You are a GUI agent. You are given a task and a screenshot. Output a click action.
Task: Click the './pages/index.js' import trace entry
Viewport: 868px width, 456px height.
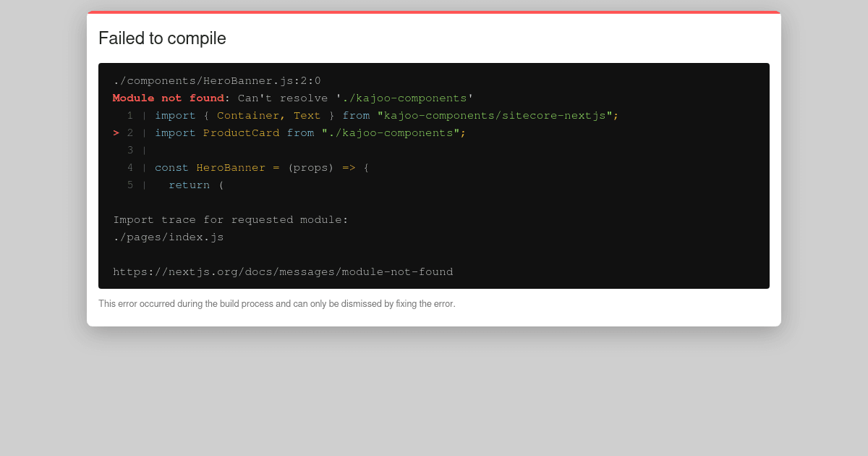[x=168, y=237]
